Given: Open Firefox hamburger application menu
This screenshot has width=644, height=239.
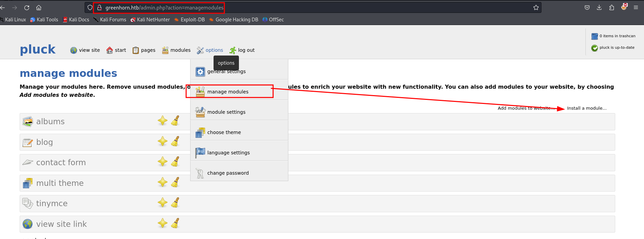Looking at the screenshot, I should point(636,7).
